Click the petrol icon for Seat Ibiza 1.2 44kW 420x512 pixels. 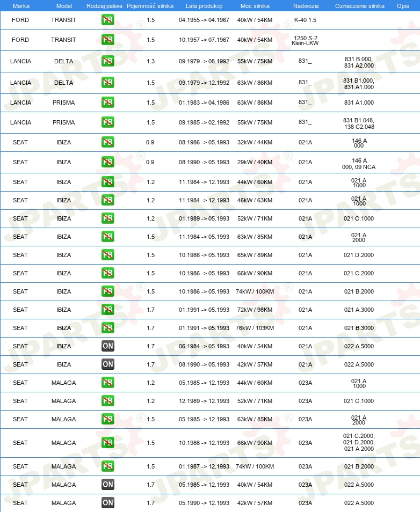(x=107, y=182)
